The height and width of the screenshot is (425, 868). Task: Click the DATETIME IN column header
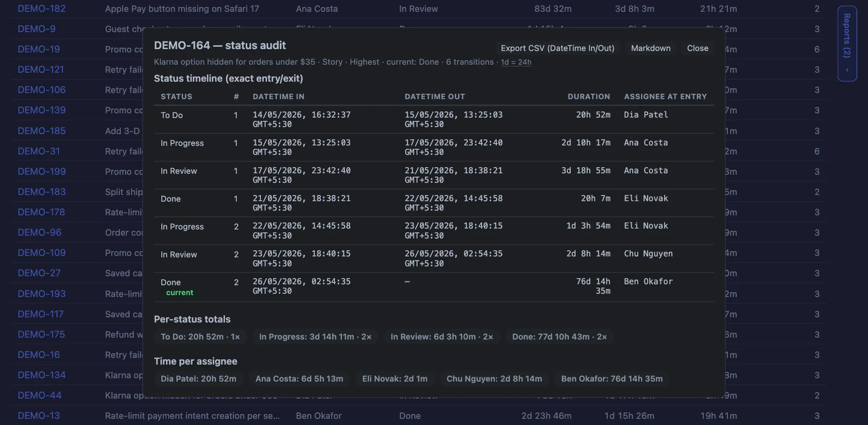point(278,96)
